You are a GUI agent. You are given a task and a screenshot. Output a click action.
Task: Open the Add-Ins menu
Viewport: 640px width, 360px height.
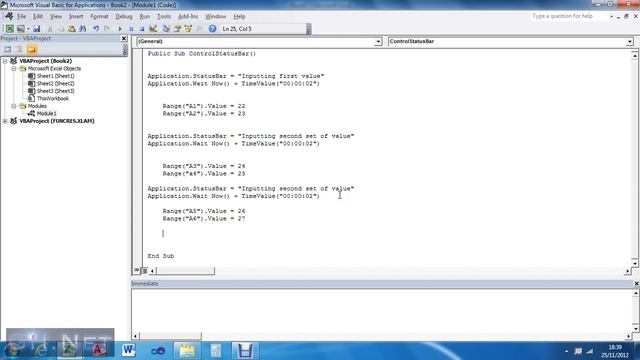coord(188,16)
